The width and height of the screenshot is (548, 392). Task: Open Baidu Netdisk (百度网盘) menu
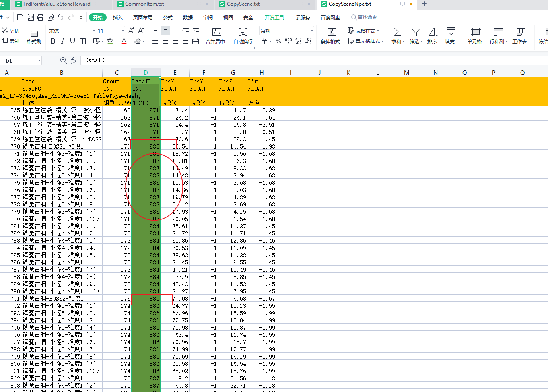pyautogui.click(x=330, y=17)
